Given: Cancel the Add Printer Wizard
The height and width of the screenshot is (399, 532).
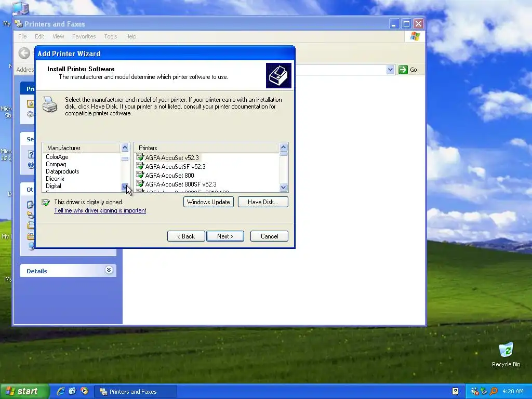Looking at the screenshot, I should point(270,236).
